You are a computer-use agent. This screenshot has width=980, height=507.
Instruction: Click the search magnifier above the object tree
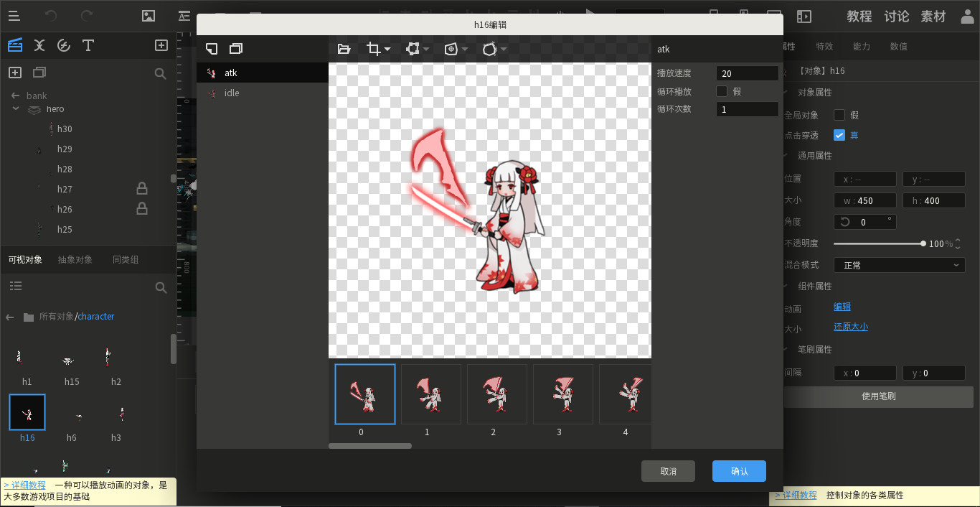point(161,73)
